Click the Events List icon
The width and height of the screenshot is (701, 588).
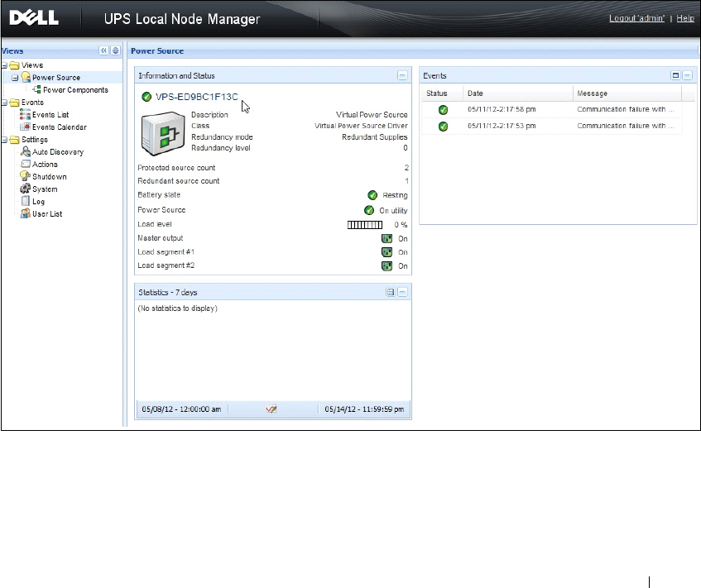point(25,115)
